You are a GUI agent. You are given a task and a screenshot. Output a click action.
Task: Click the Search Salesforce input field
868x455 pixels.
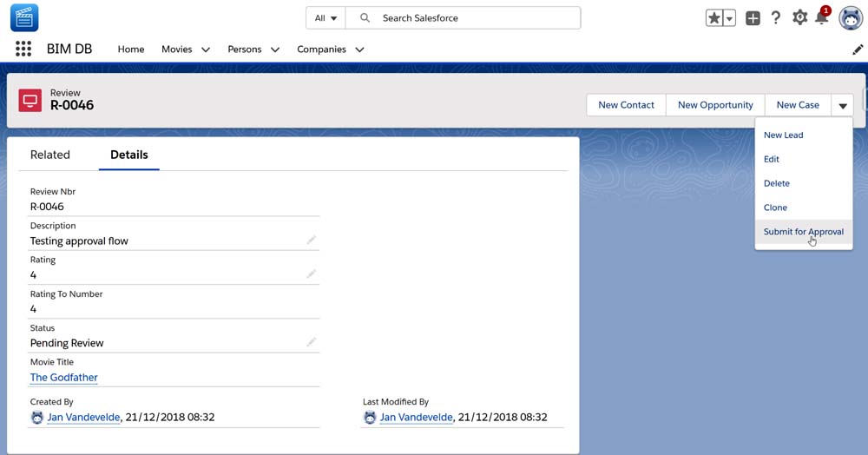pyautogui.click(x=463, y=17)
